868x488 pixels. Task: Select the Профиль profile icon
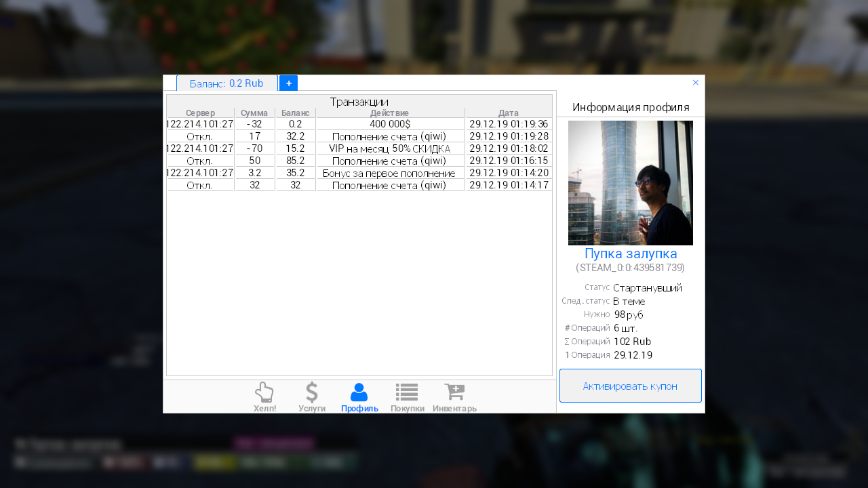coord(359,396)
